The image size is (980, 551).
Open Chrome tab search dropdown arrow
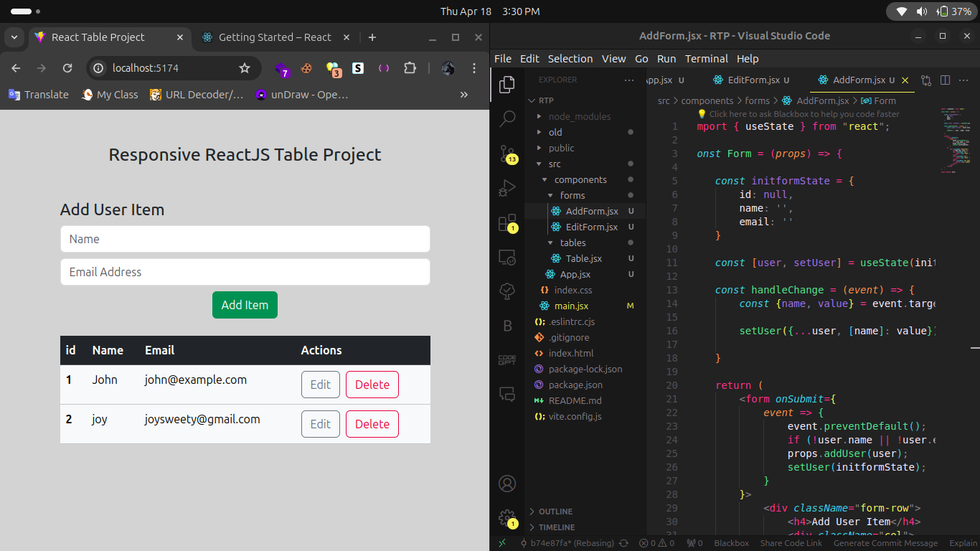14,37
